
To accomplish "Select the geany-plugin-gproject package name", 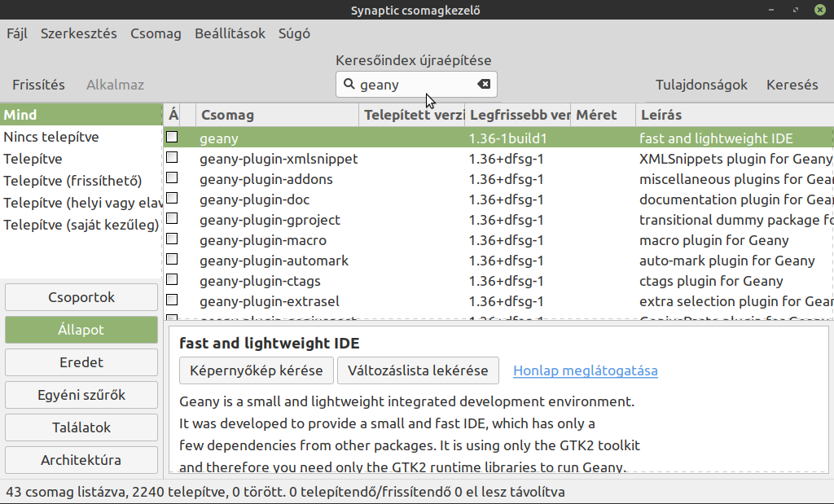I will [x=270, y=220].
